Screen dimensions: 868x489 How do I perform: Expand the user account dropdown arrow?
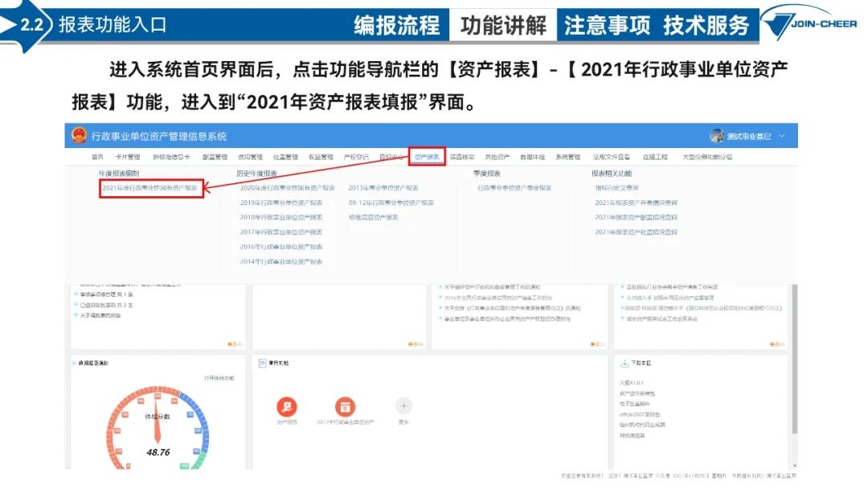coord(781,136)
